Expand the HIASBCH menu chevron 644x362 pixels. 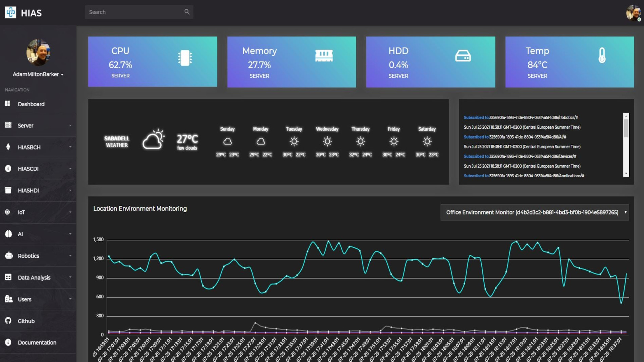coord(70,147)
